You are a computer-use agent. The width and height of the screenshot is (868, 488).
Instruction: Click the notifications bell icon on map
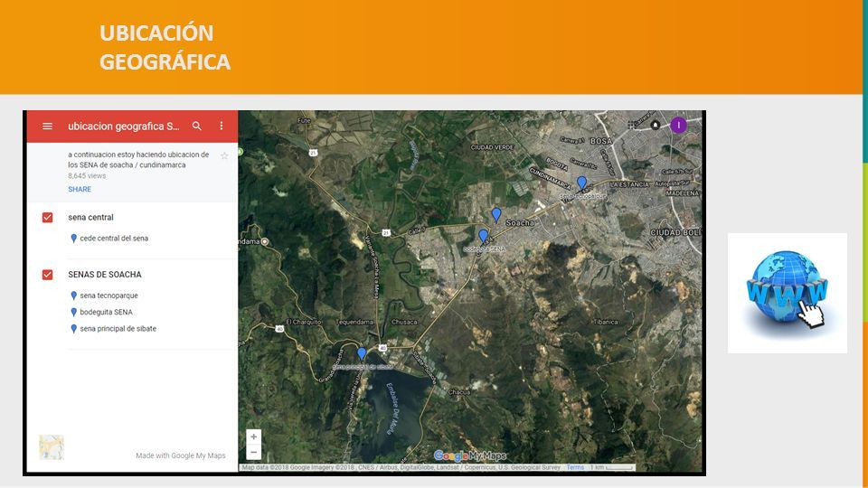[656, 125]
